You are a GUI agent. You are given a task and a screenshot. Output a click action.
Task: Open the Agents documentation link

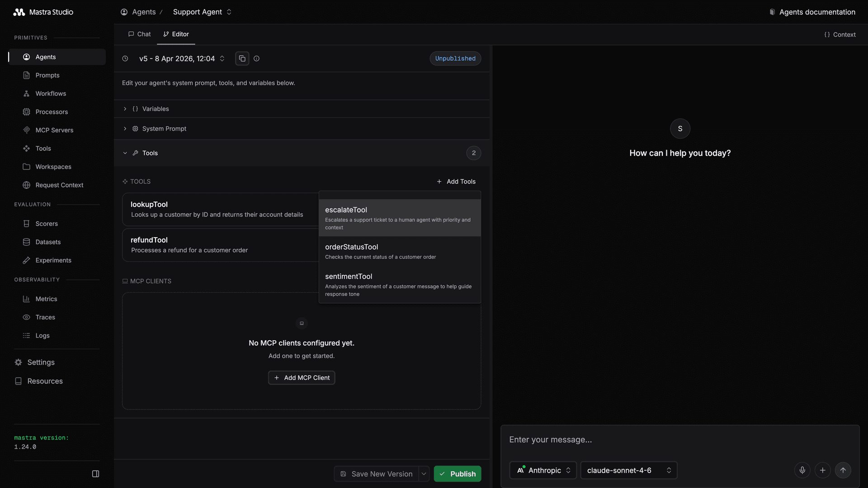[812, 12]
